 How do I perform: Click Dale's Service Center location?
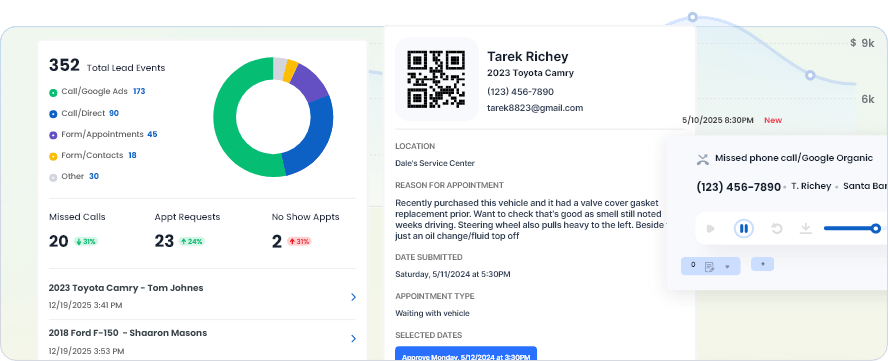coord(435,163)
